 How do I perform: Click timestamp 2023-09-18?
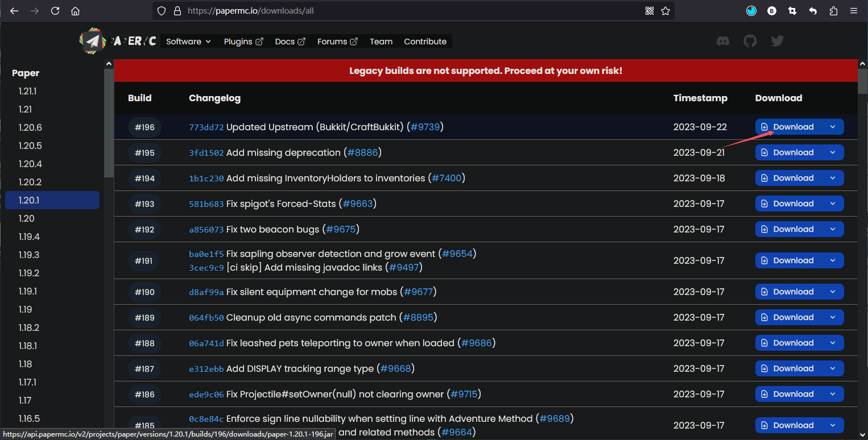tap(699, 178)
